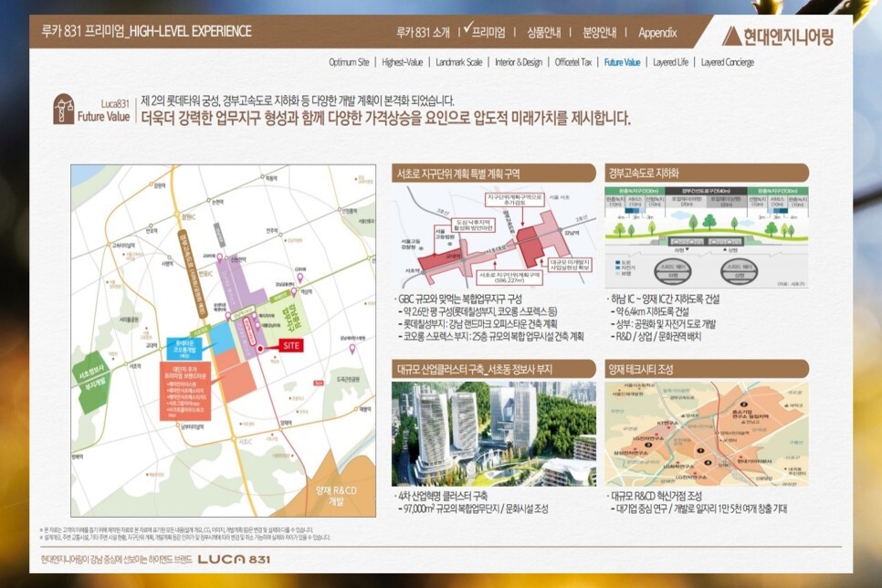Screen dimensions: 882x588
Task: Click the 대규모 산업클러스터 구축_서초동 정보사 부지 header
Action: (x=493, y=370)
